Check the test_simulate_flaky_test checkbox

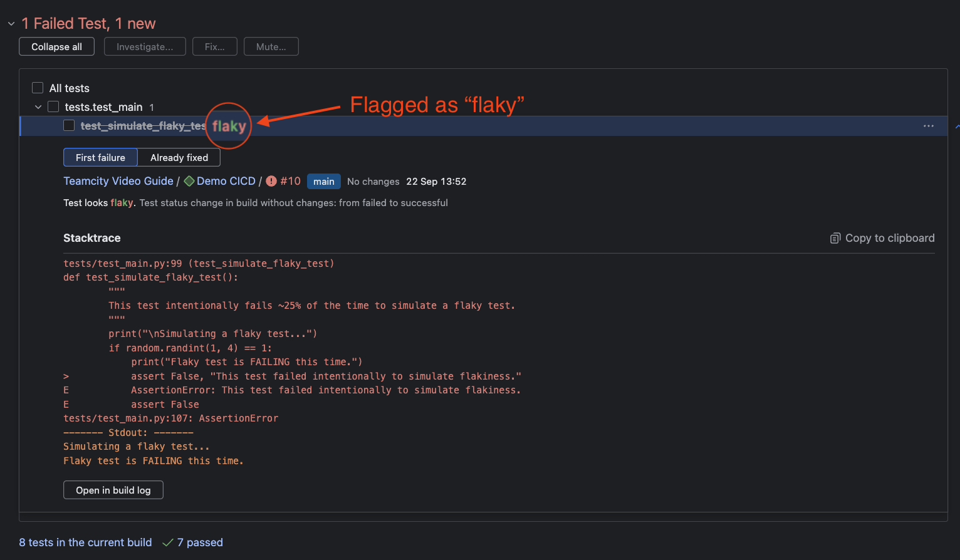69,125
